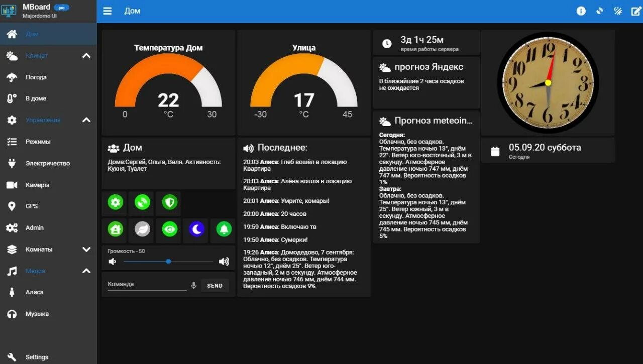Open the Камеры sidebar item

point(48,185)
